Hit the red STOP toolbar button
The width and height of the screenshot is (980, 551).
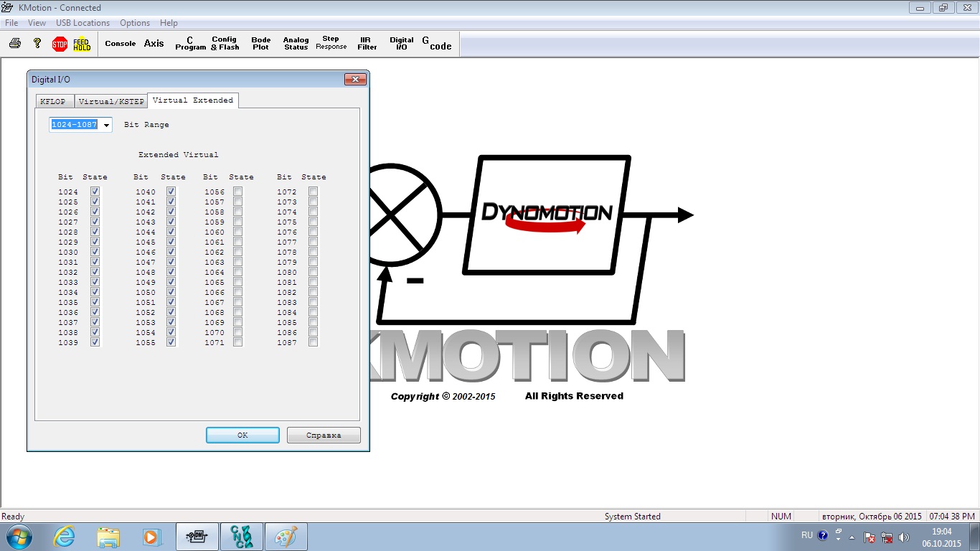[x=60, y=44]
